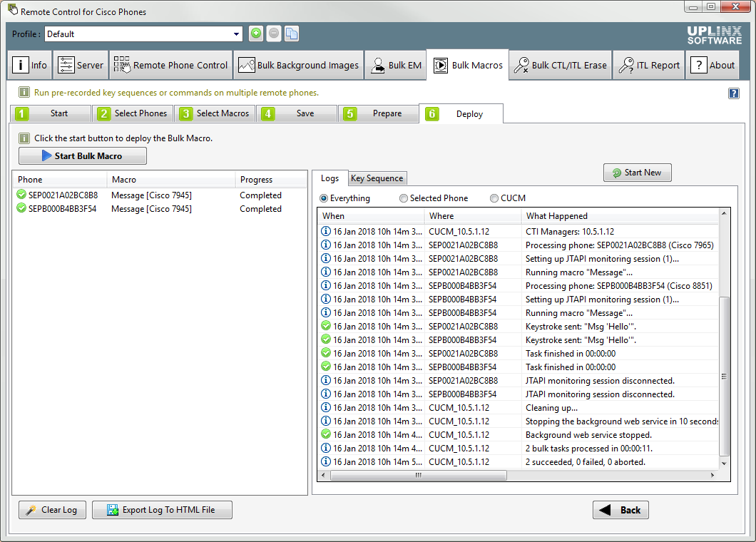The width and height of the screenshot is (756, 542).
Task: Select log row "2 bulk tasks processed"
Action: [x=519, y=448]
